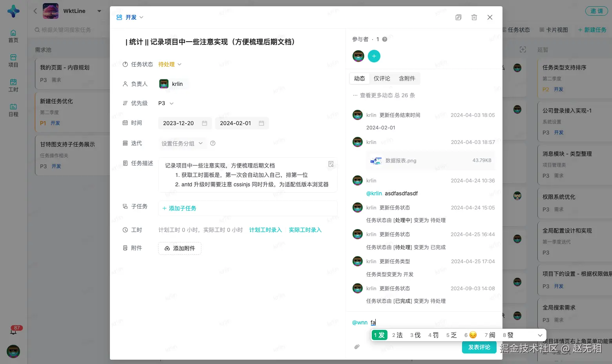The height and width of the screenshot is (364, 612).
Task: Click the 发表评论 submit button
Action: click(479, 347)
